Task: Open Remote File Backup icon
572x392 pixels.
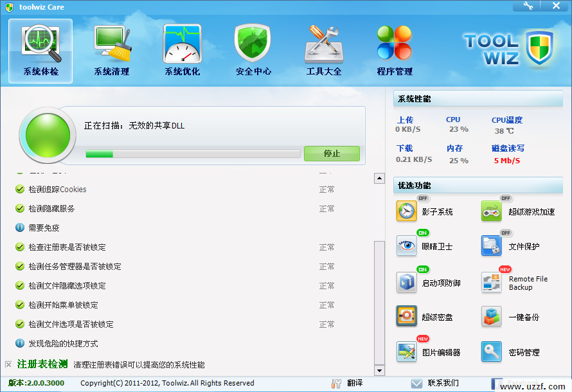Action: point(492,282)
